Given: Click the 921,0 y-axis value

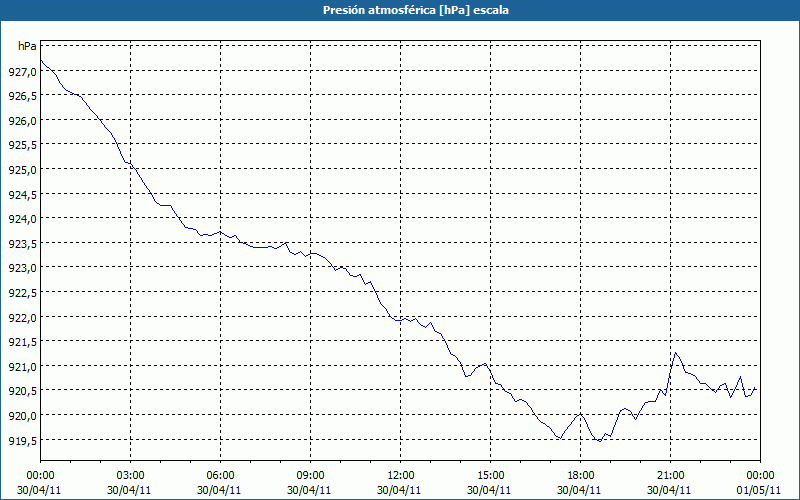Looking at the screenshot, I should coord(23,367).
